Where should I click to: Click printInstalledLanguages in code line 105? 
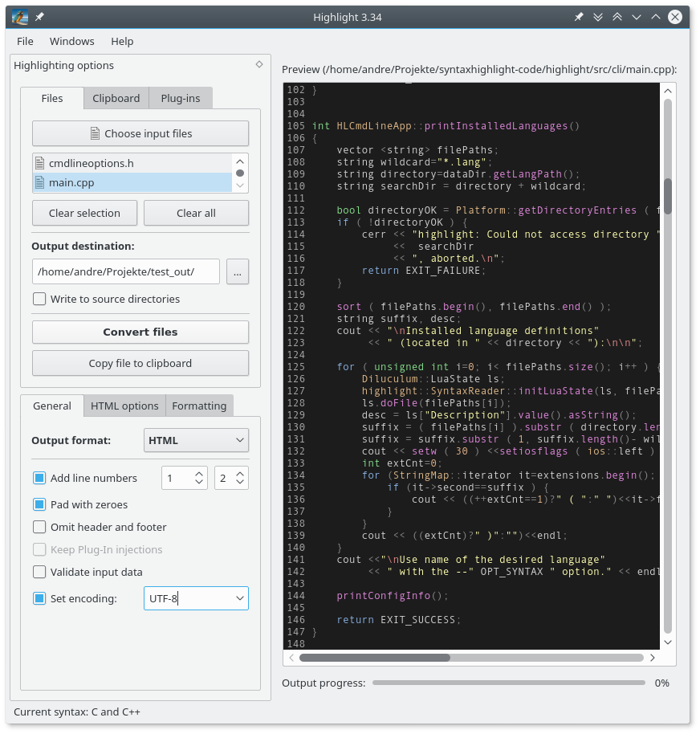[496, 126]
